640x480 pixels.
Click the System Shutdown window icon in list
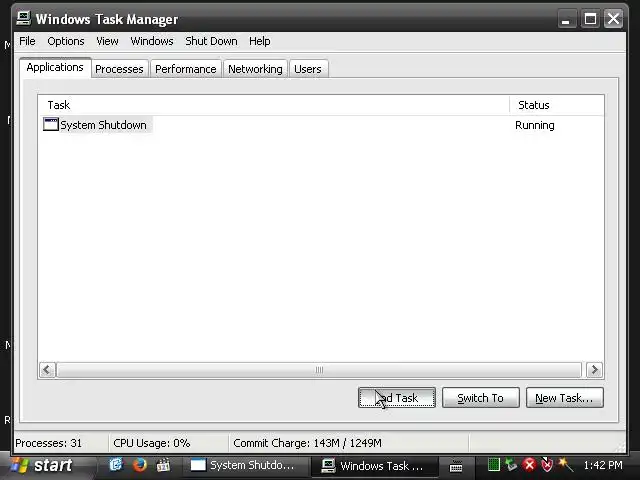click(x=51, y=124)
